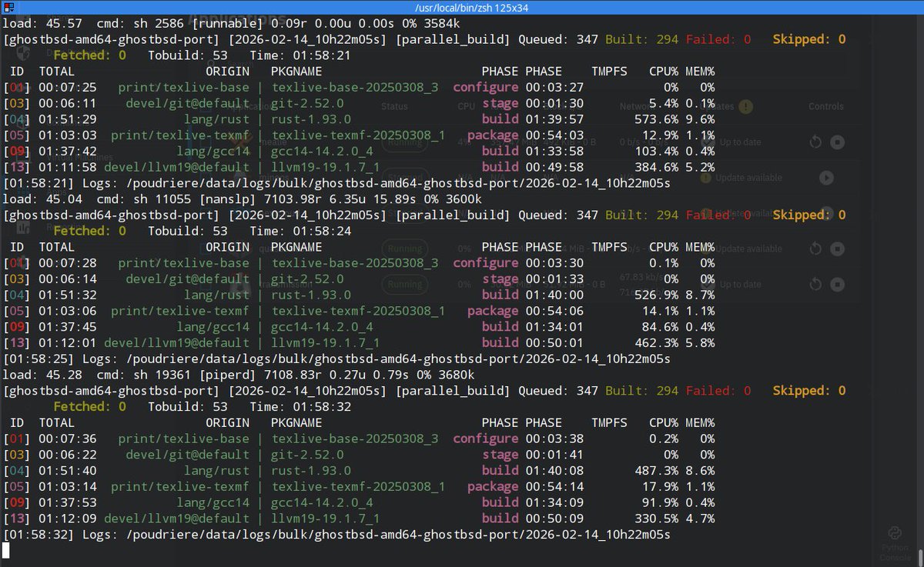
Task: Open the Python Console desktop icon
Action: point(895,542)
